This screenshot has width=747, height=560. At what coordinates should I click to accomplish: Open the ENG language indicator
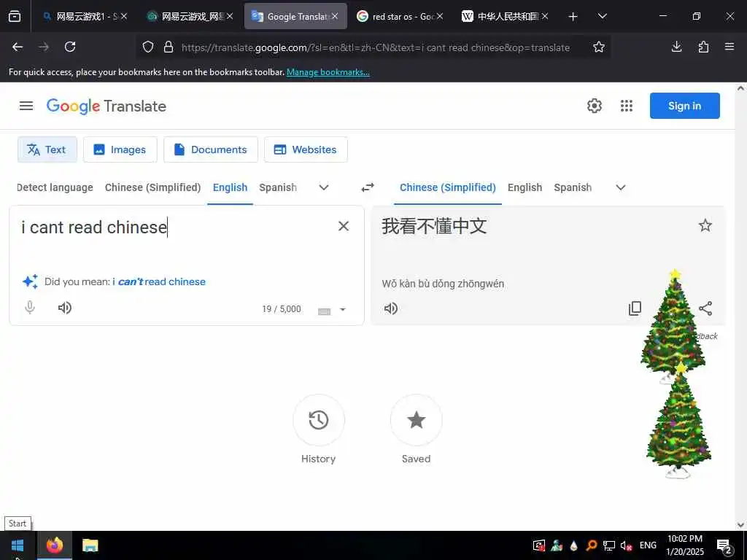click(x=648, y=545)
